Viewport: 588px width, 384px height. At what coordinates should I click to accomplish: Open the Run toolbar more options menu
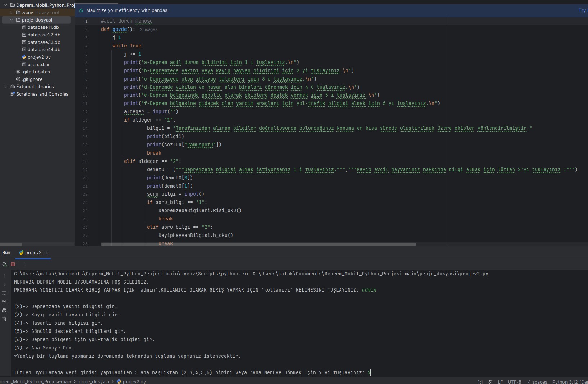point(24,264)
